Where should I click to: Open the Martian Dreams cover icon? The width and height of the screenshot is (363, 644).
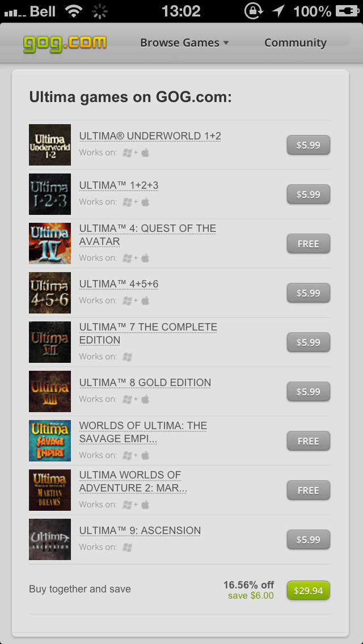tap(50, 490)
